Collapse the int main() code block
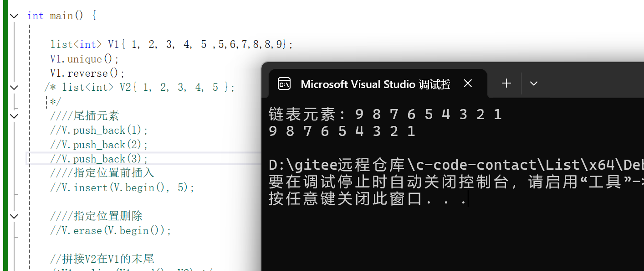 [x=14, y=16]
